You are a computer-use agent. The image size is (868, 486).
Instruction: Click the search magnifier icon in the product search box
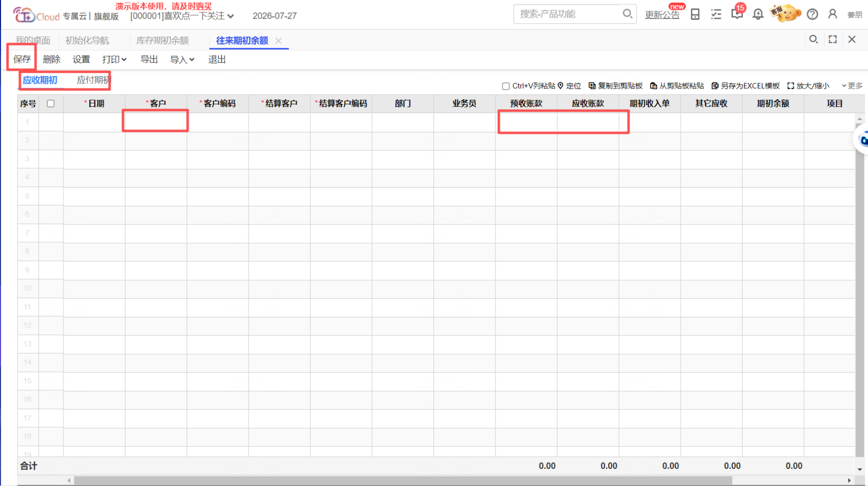click(x=627, y=14)
